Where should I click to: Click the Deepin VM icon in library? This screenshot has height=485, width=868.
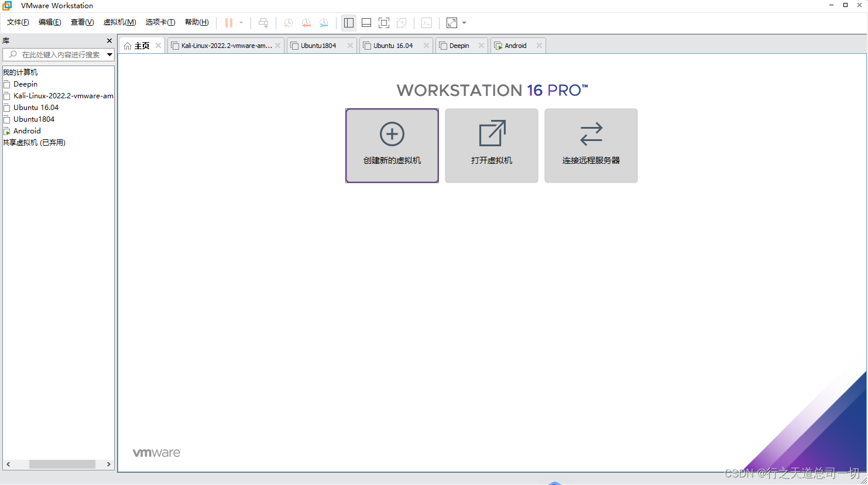click(x=7, y=84)
